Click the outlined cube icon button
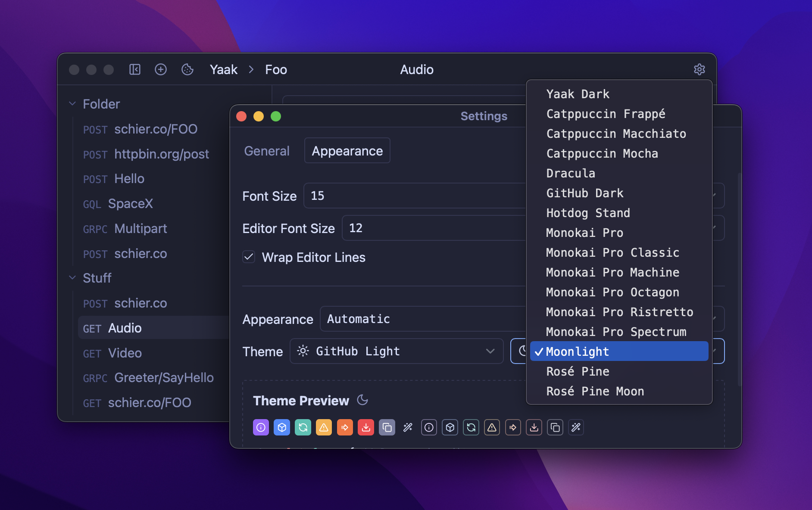 pyautogui.click(x=450, y=427)
